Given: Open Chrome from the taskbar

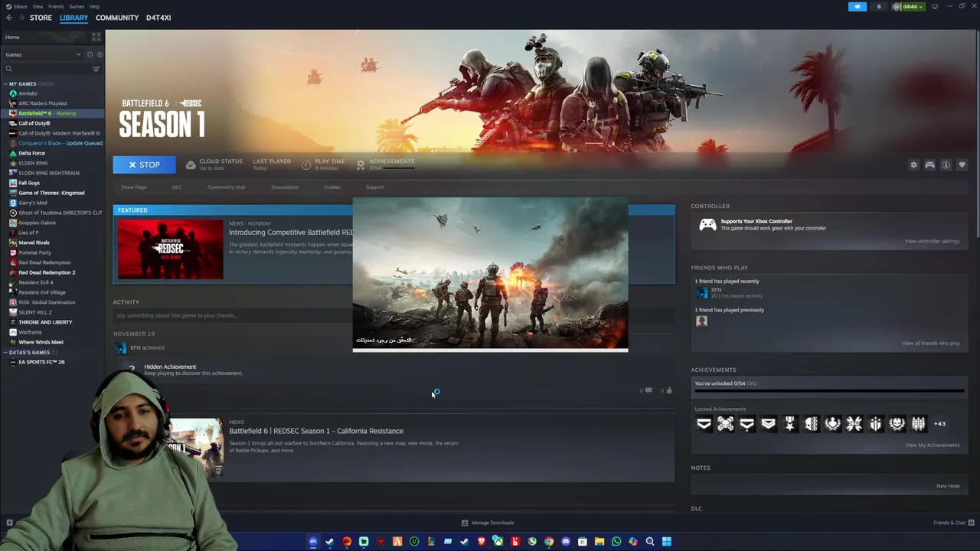Looking at the screenshot, I should tap(549, 541).
